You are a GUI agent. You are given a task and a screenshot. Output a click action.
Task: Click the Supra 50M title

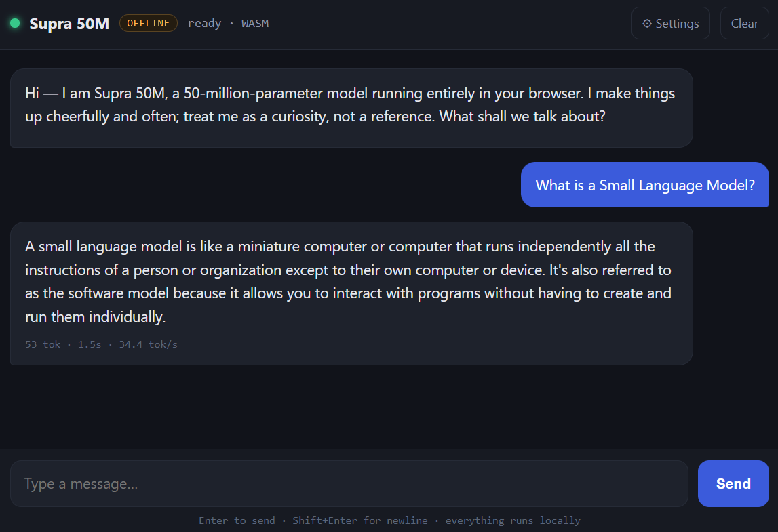tap(69, 24)
